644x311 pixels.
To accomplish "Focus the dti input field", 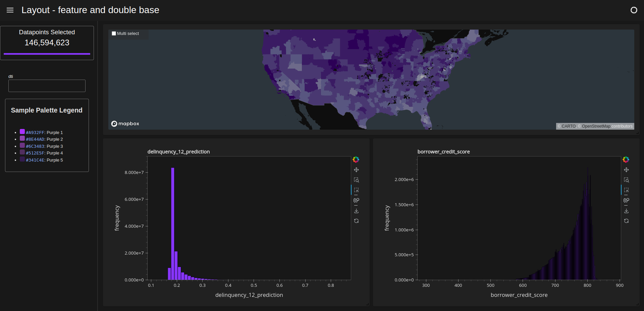I will (47, 86).
